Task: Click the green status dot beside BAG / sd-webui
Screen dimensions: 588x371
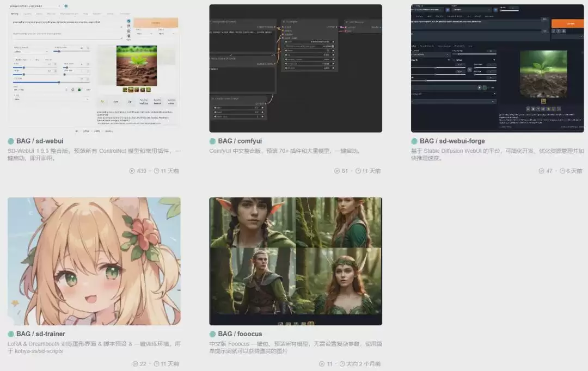Action: [x=11, y=141]
